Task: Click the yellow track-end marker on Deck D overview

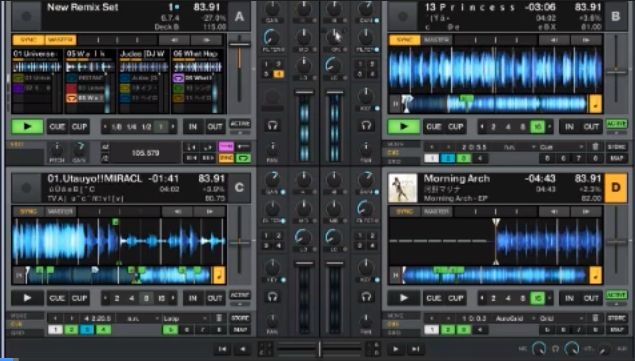Action: click(595, 276)
